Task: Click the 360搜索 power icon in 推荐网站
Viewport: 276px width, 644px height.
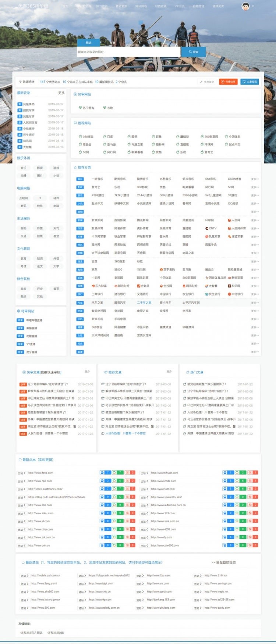Action: coord(80,136)
